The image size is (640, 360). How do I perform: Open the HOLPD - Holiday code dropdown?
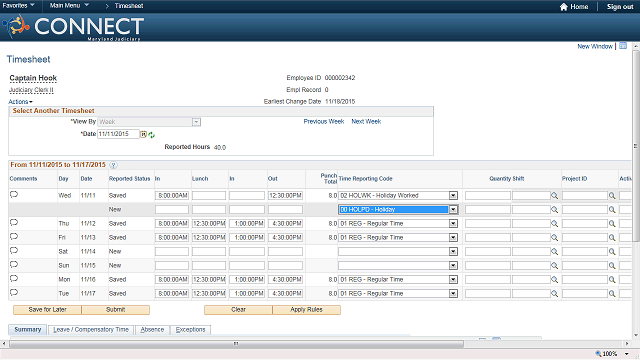tap(453, 209)
